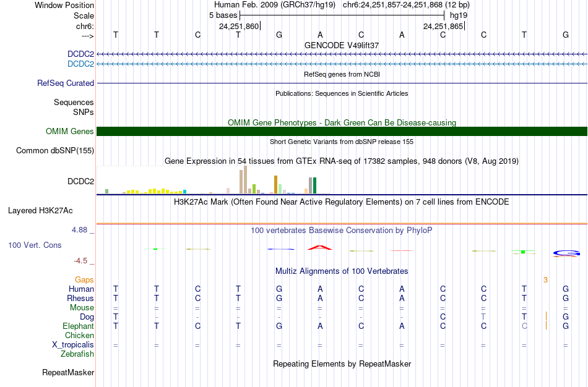
Task: Click the light blue DCDC2 intron arrow line
Action: pos(342,64)
